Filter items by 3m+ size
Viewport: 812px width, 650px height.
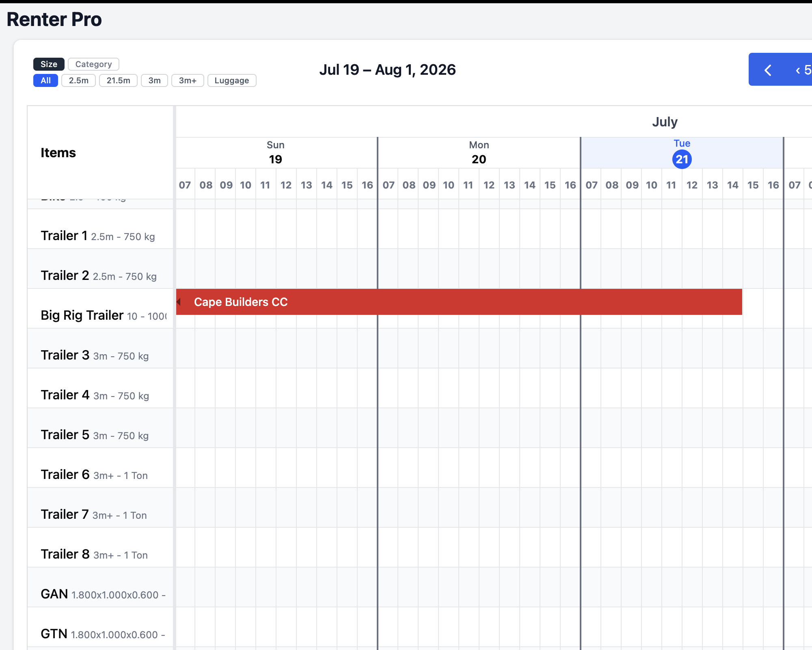click(188, 80)
